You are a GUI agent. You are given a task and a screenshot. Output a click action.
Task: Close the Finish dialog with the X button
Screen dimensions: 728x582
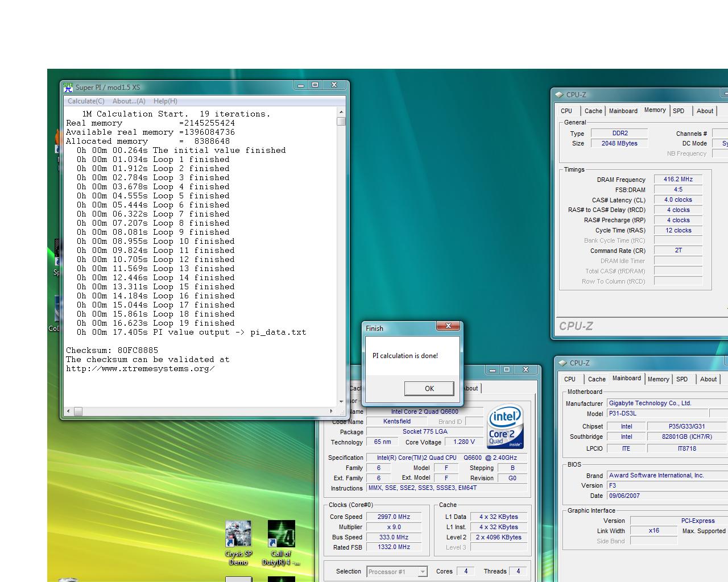pyautogui.click(x=449, y=326)
